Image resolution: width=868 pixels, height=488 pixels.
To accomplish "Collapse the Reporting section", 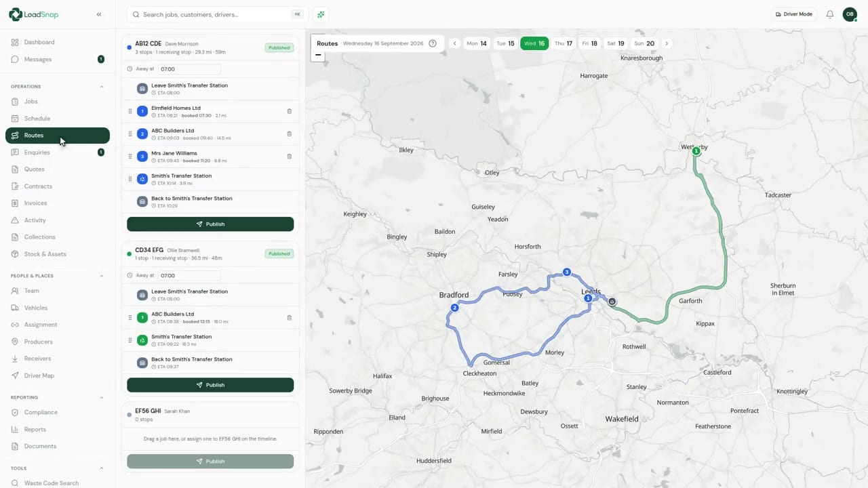I will 102,397.
